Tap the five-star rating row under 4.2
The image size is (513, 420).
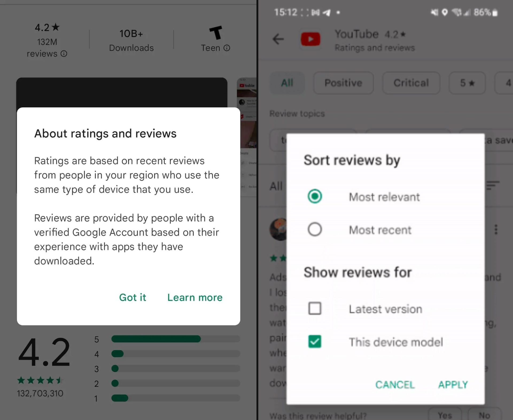[x=40, y=380]
